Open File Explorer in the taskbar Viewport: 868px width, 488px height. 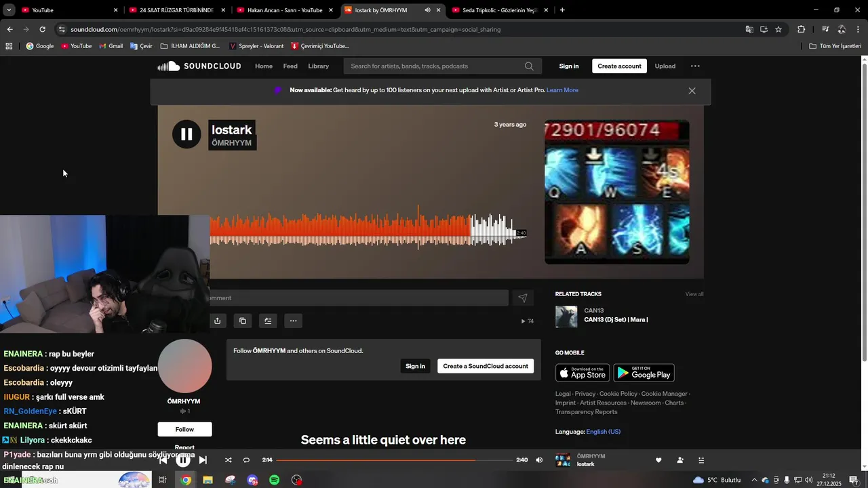pos(208,480)
